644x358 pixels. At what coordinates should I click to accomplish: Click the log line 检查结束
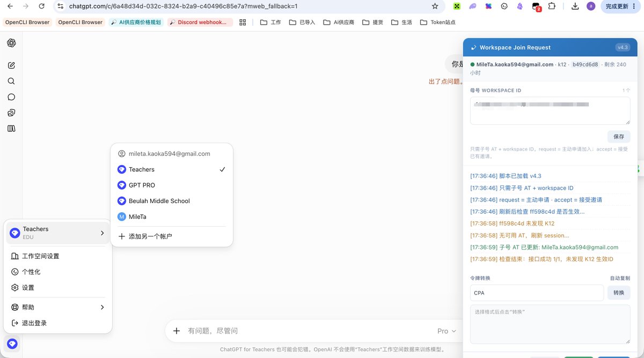tap(541, 259)
